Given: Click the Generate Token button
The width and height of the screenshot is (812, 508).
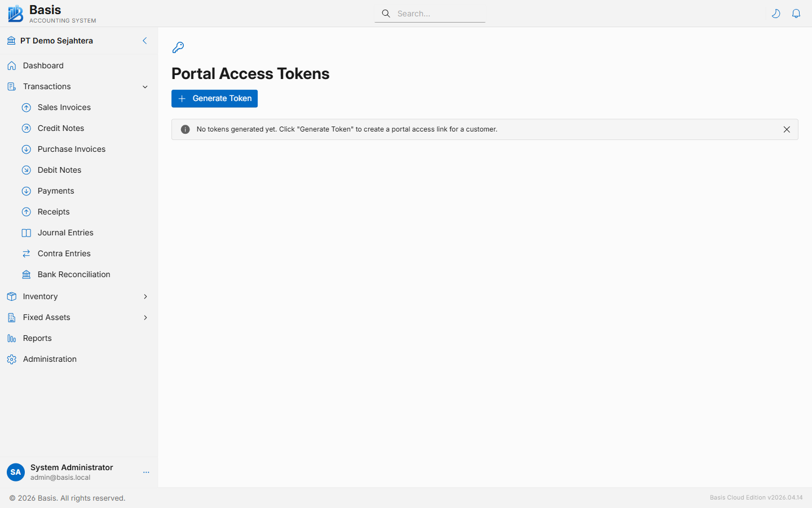Looking at the screenshot, I should [214, 98].
